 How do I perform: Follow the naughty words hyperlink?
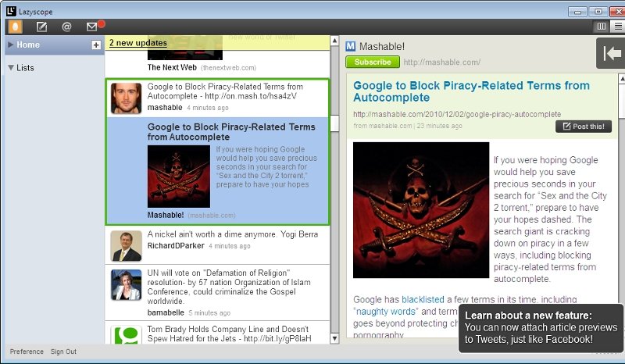pyautogui.click(x=386, y=312)
